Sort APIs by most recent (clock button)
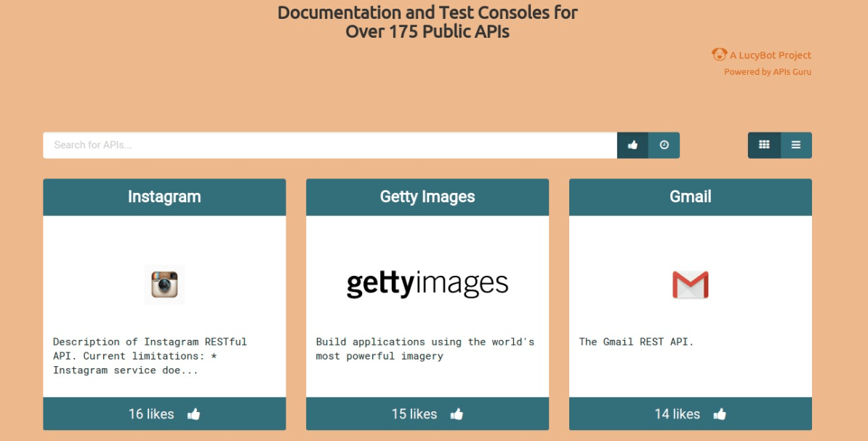The height and width of the screenshot is (441, 868). pyautogui.click(x=664, y=145)
